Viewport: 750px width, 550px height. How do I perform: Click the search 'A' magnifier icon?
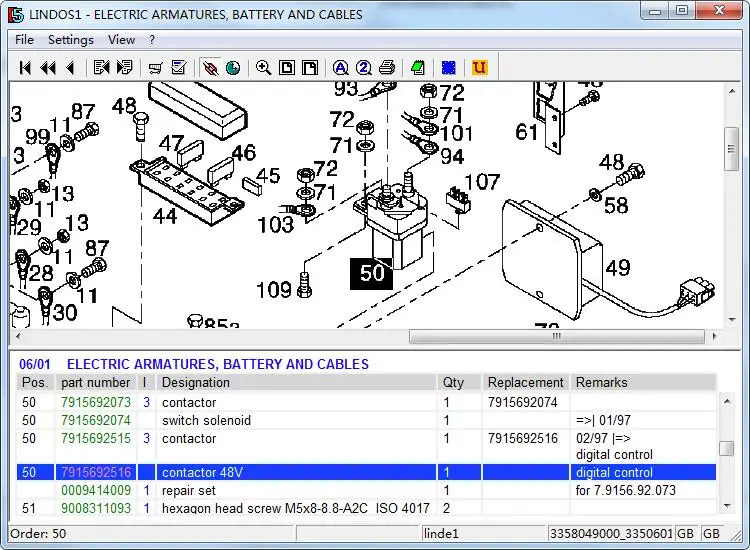click(341, 68)
